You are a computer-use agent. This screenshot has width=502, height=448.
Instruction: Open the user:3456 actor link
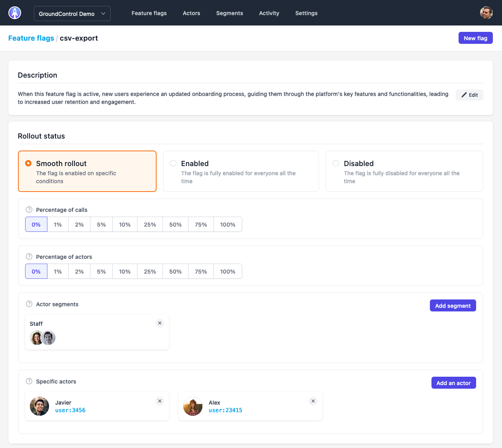pos(70,410)
